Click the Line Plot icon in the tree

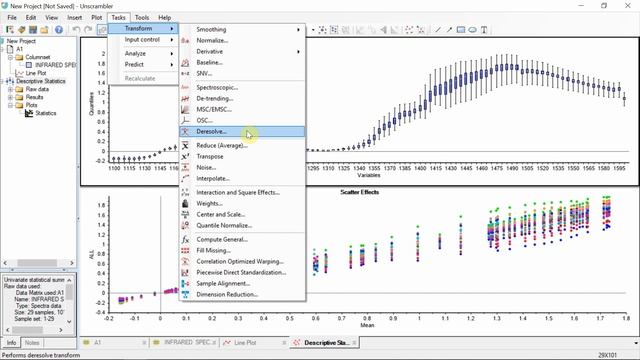click(19, 73)
